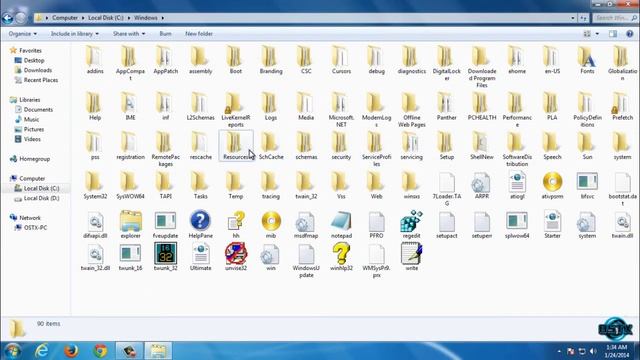Launch Firefox from taskbar
This screenshot has height=360, width=640.
coord(71,351)
